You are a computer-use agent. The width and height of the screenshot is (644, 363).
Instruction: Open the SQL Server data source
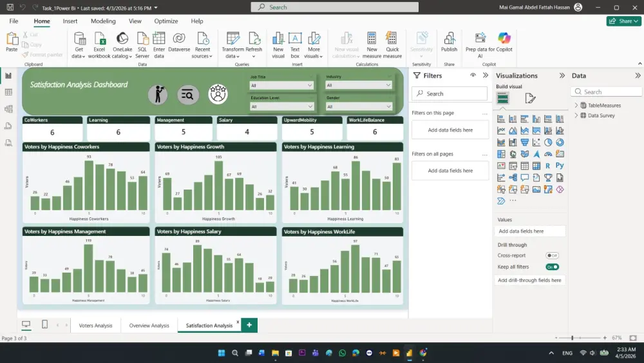[x=142, y=44]
